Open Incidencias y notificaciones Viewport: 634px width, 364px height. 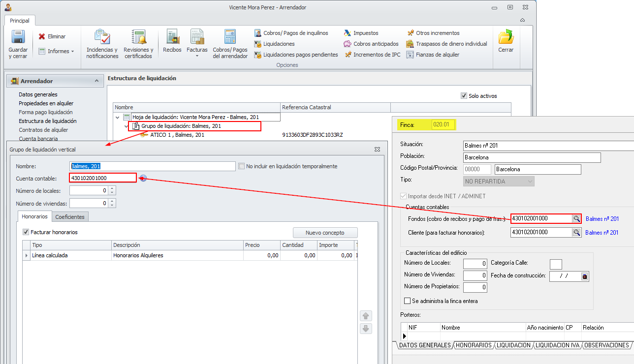pos(102,38)
